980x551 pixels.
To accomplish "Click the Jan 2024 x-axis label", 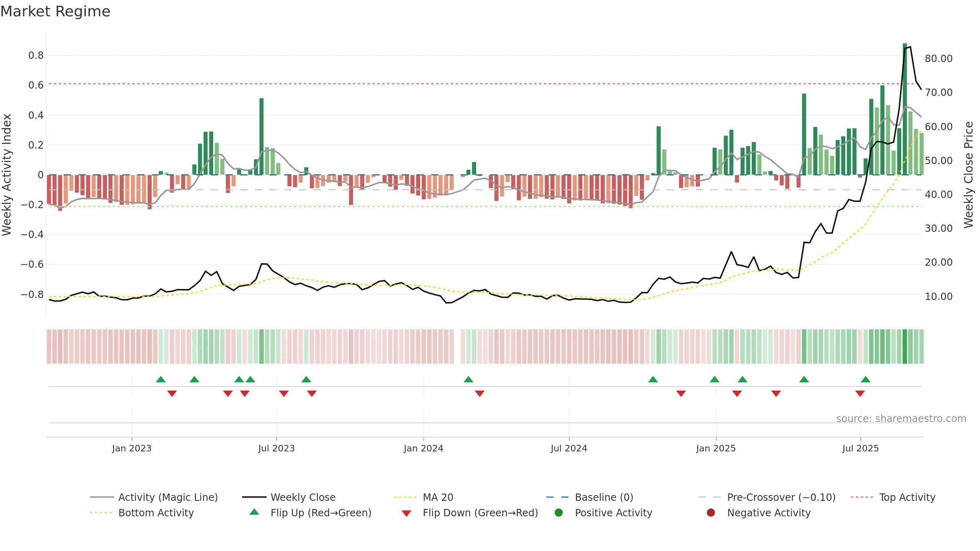I will coord(423,449).
